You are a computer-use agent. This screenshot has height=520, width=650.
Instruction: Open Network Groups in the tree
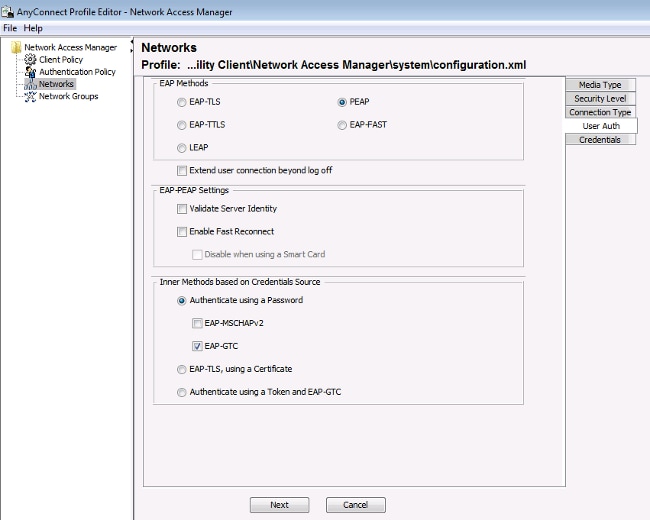[x=68, y=96]
